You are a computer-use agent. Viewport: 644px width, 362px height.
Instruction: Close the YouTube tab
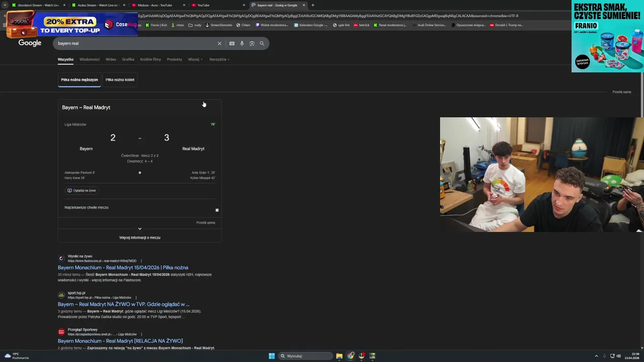[244, 5]
